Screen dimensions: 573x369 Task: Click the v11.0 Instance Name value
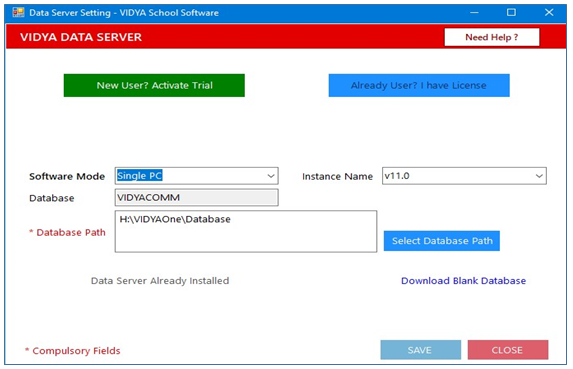397,176
